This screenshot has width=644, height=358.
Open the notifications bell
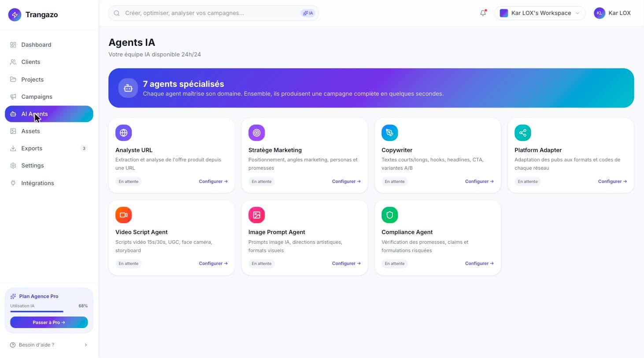click(x=483, y=13)
